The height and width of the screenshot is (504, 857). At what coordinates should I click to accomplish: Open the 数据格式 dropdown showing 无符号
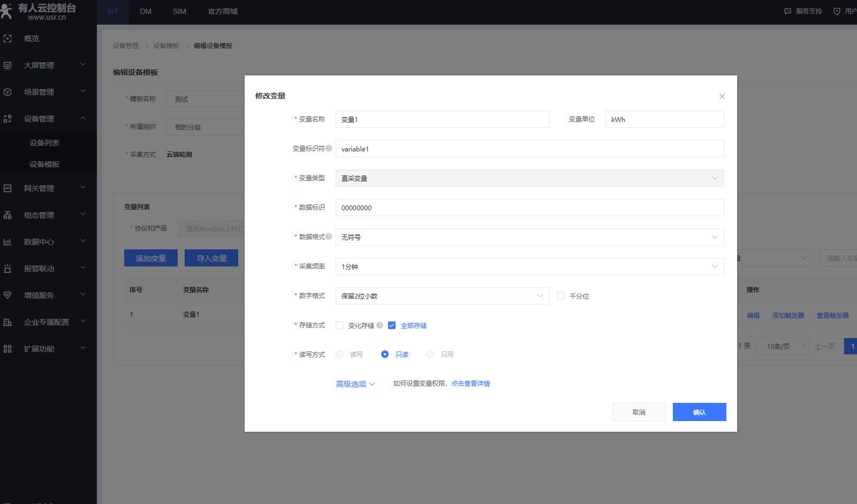(529, 237)
